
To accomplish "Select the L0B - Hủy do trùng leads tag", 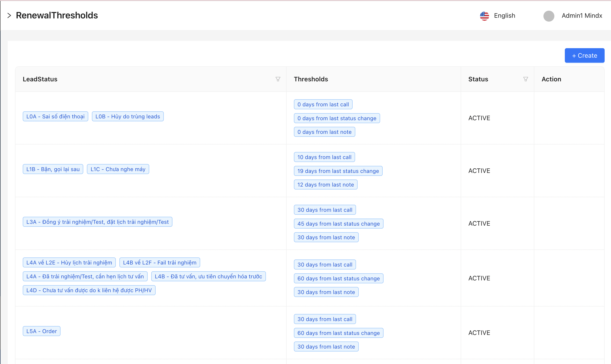I will click(127, 116).
